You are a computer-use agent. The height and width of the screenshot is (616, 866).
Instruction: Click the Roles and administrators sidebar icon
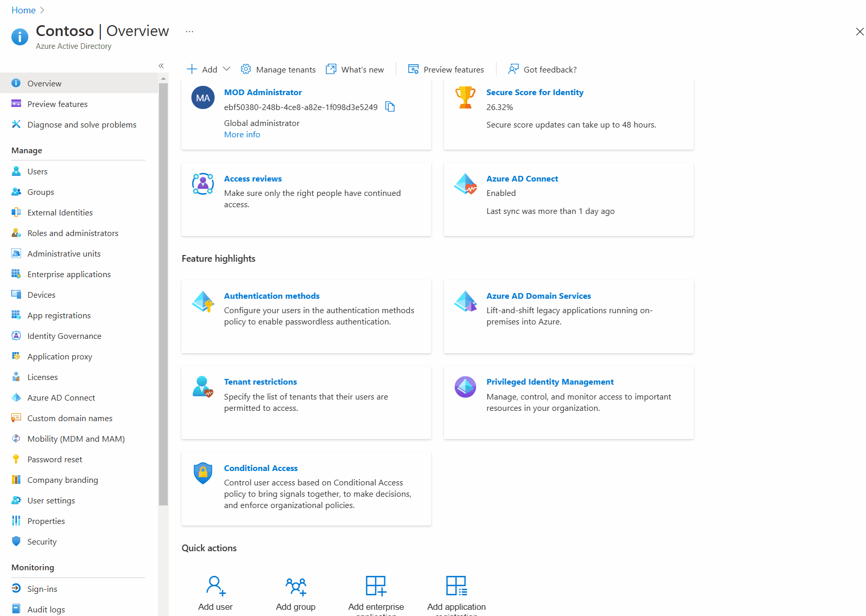[x=16, y=233]
